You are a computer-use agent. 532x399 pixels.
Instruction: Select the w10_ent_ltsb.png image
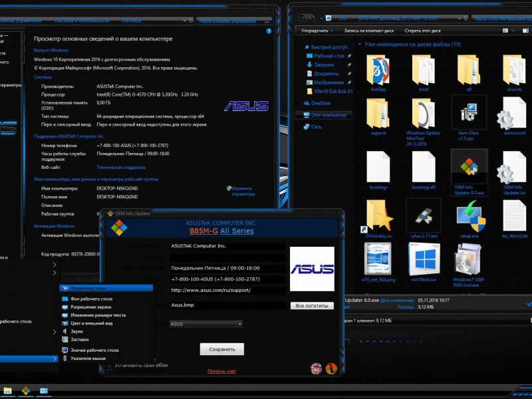(x=378, y=263)
